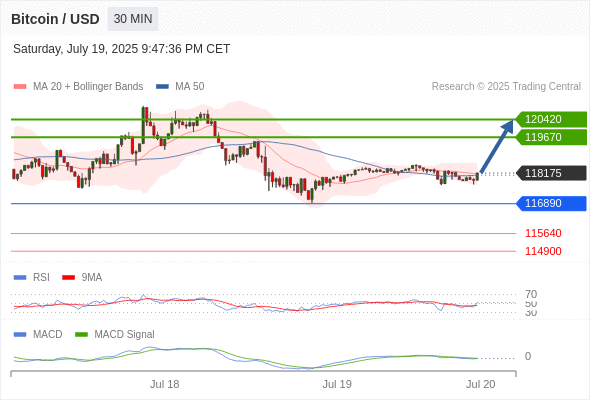Click the Jul 18 date axis label
The width and height of the screenshot is (590, 400).
pos(164,384)
